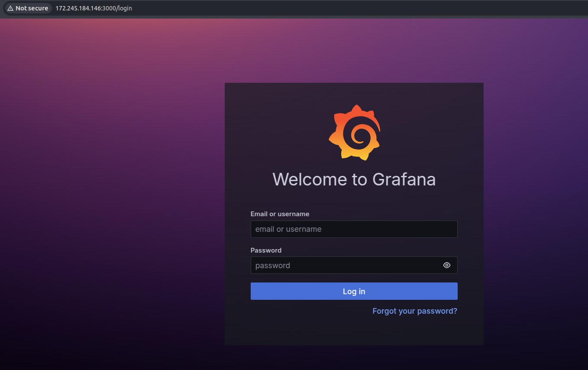Click the warning triangle in address bar
Viewport: 588px width, 370px height.
[10, 8]
